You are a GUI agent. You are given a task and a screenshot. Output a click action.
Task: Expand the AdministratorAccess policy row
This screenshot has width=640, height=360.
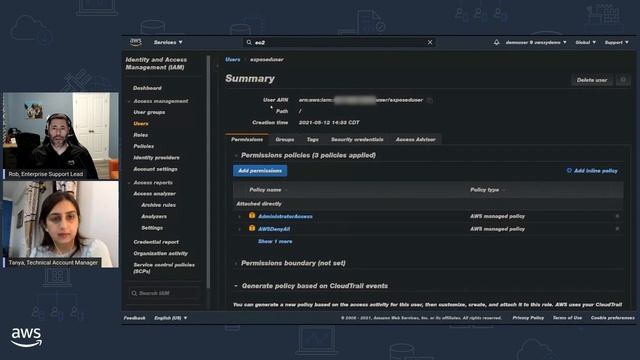[240, 216]
